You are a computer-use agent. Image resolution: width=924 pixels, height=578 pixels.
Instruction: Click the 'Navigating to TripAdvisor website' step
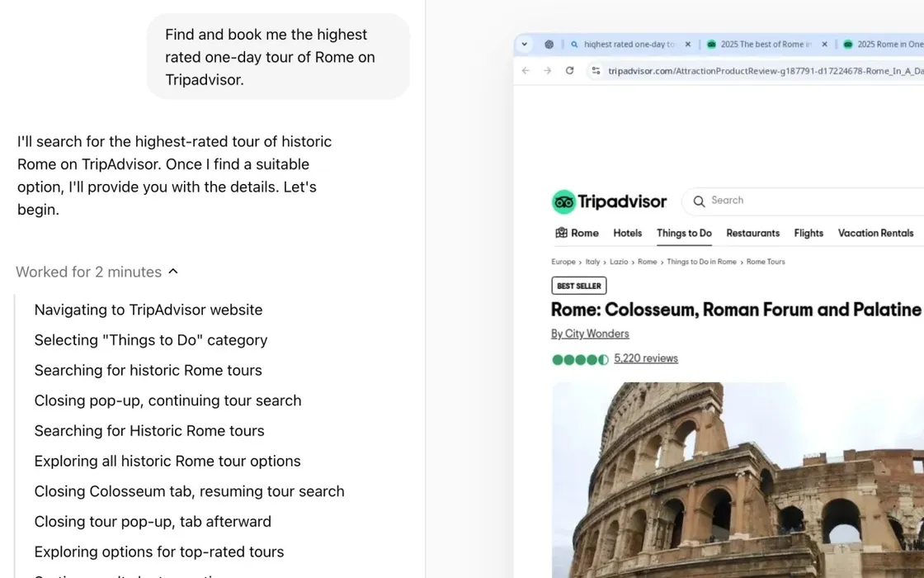[148, 310]
